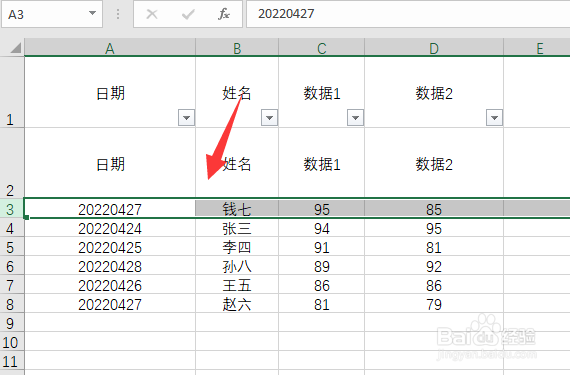Open the 日期 filter dropdown in row 1

pyautogui.click(x=186, y=118)
